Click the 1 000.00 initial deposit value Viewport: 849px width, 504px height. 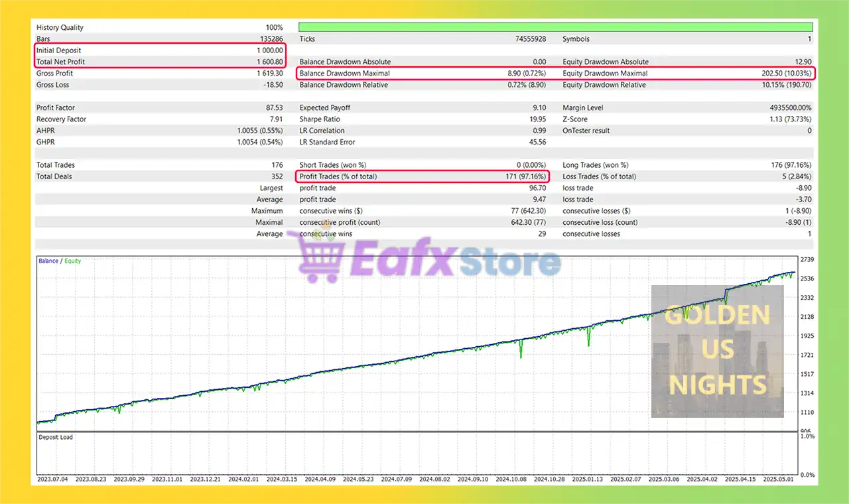(270, 50)
